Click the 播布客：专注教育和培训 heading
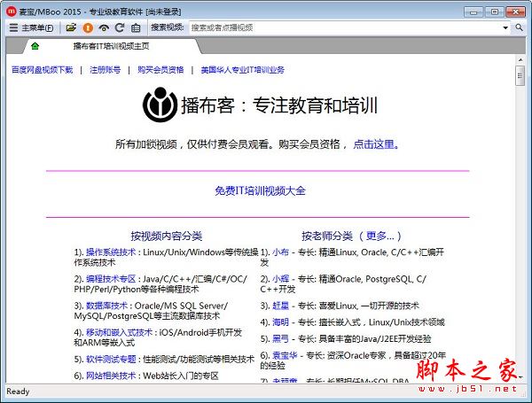The height and width of the screenshot is (403, 532). click(x=279, y=105)
